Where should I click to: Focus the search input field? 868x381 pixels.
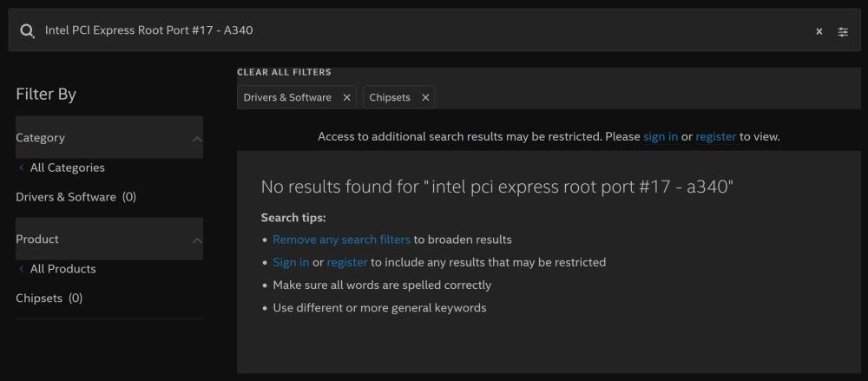417,31
